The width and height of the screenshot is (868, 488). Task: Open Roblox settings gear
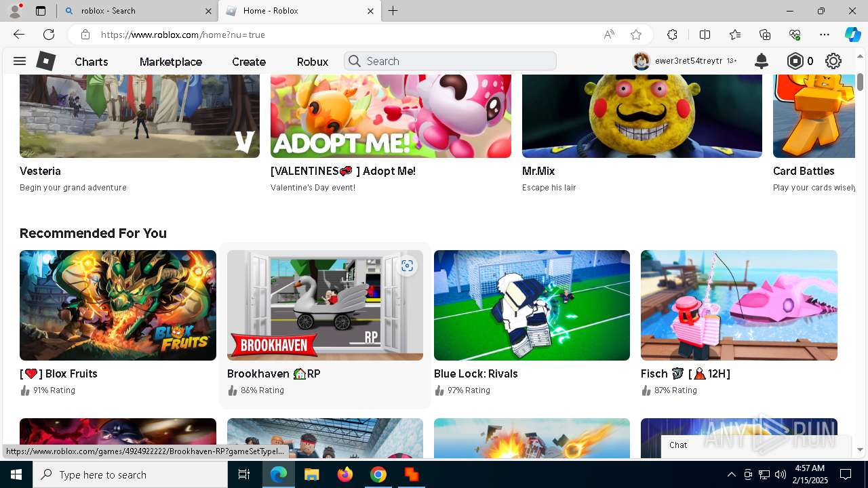[x=833, y=61]
